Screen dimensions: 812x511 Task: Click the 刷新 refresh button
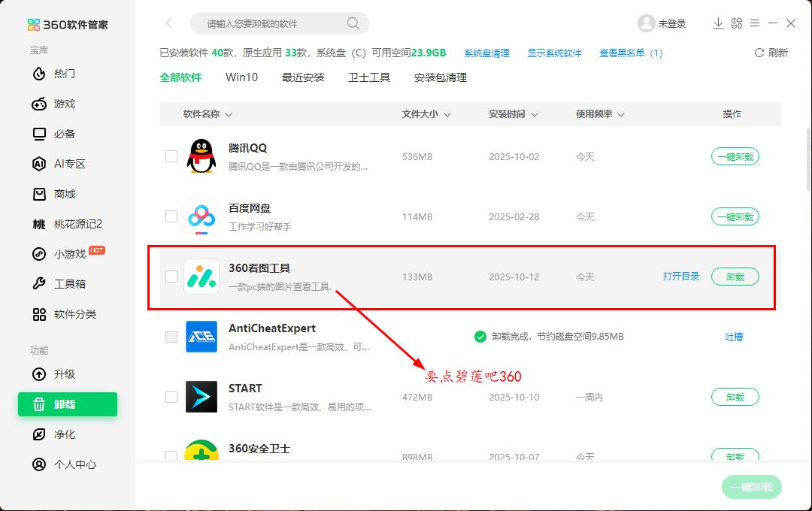pos(771,53)
